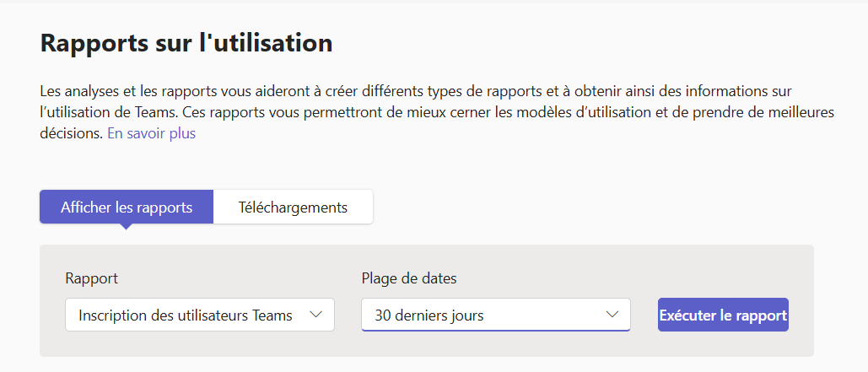
Task: Switch to the Téléchargements tab
Action: click(293, 207)
